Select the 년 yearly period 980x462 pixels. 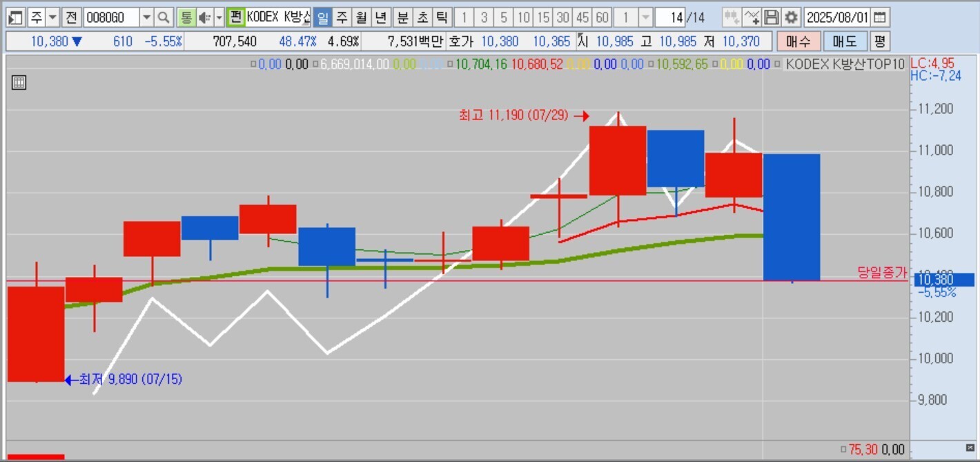(381, 17)
